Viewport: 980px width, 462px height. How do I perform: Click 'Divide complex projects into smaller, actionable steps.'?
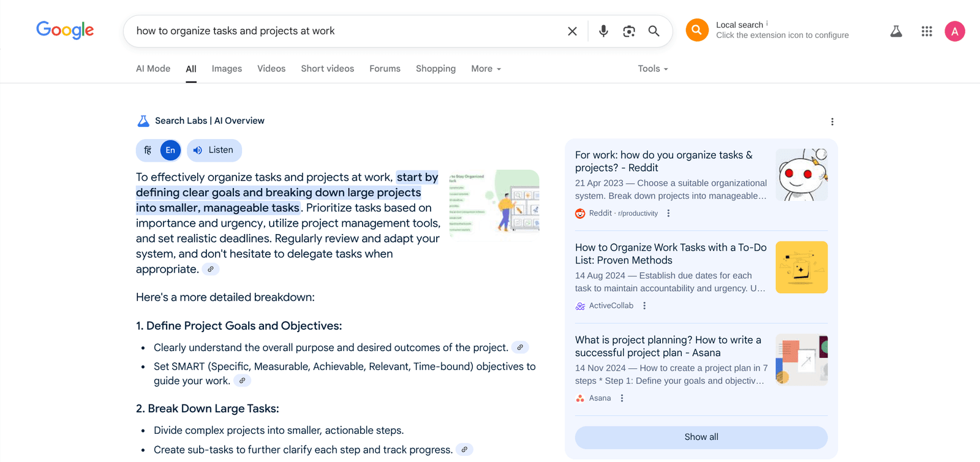click(x=279, y=431)
